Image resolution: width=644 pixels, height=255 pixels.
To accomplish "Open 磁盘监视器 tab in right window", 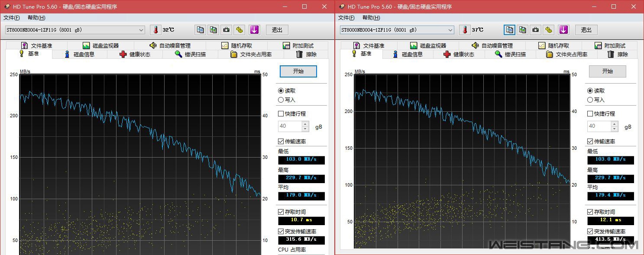I will point(429,45).
